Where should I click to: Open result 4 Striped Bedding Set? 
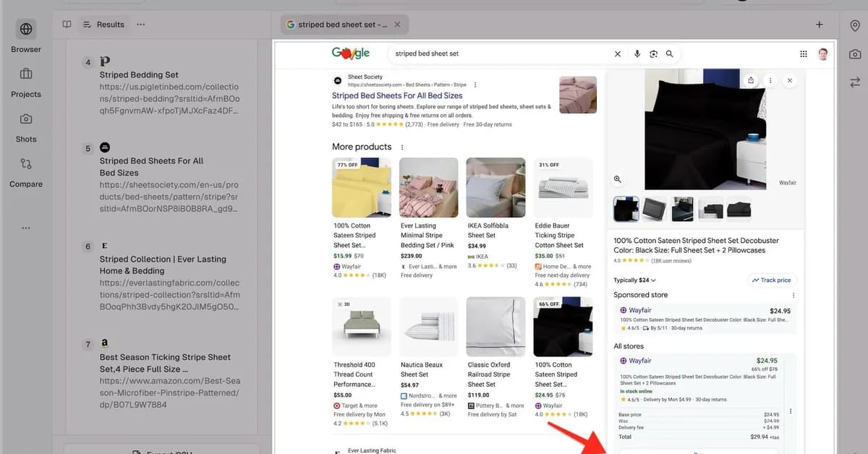tap(139, 75)
